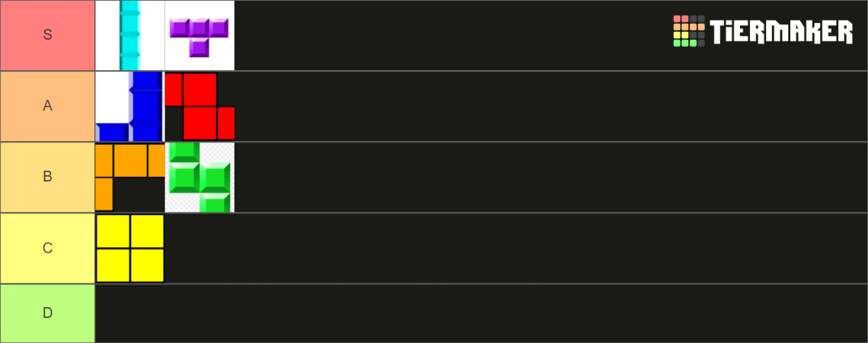Select the B tier label cell
Screen dimensions: 868x343
coord(47,177)
